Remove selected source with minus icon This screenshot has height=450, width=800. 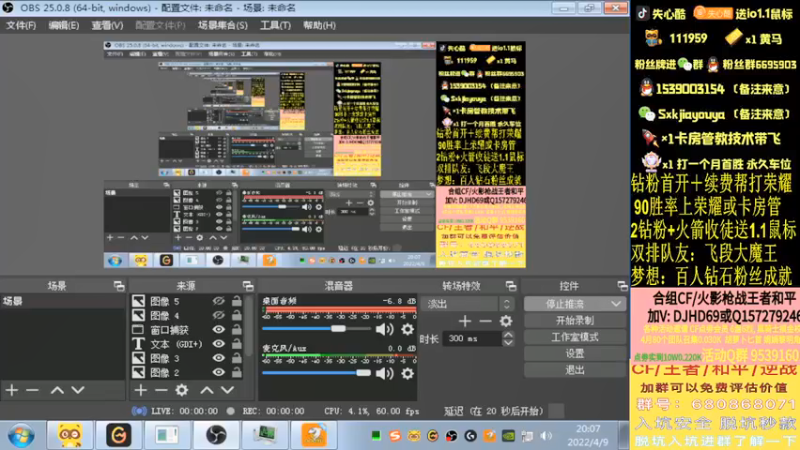[x=161, y=390]
